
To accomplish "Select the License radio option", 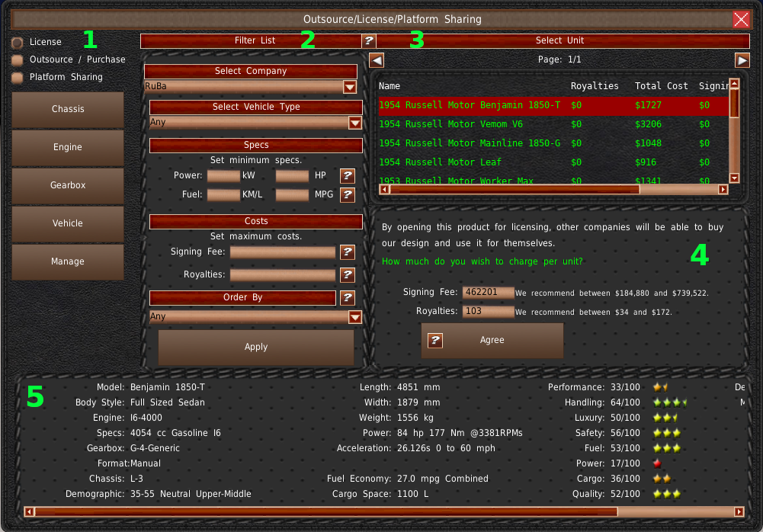I will [x=18, y=43].
